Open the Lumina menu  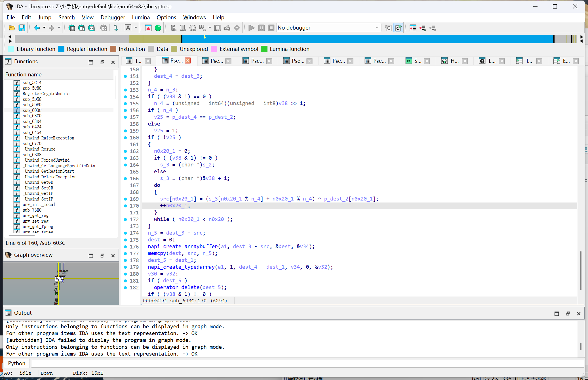pyautogui.click(x=141, y=17)
